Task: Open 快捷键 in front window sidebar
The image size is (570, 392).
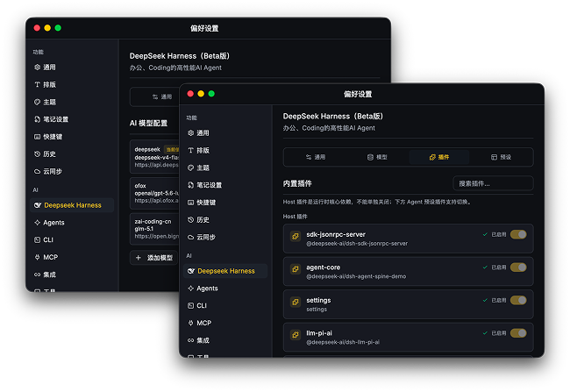Action: click(202, 203)
